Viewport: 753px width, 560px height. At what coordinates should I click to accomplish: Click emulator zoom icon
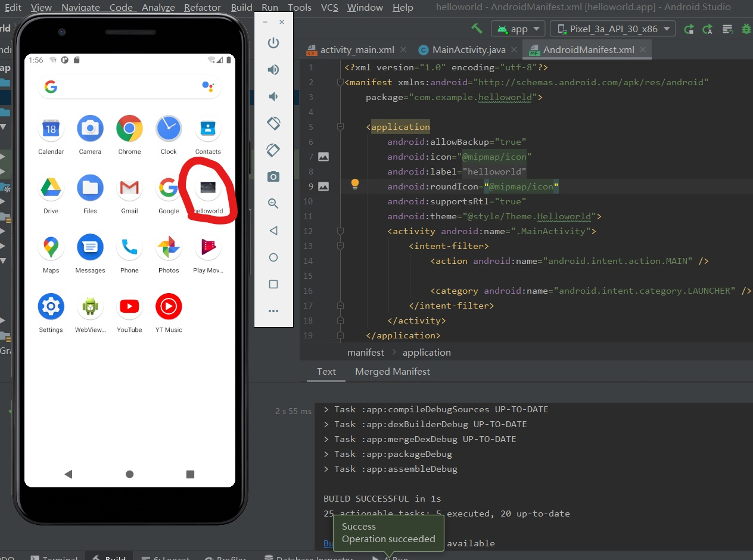pos(273,204)
